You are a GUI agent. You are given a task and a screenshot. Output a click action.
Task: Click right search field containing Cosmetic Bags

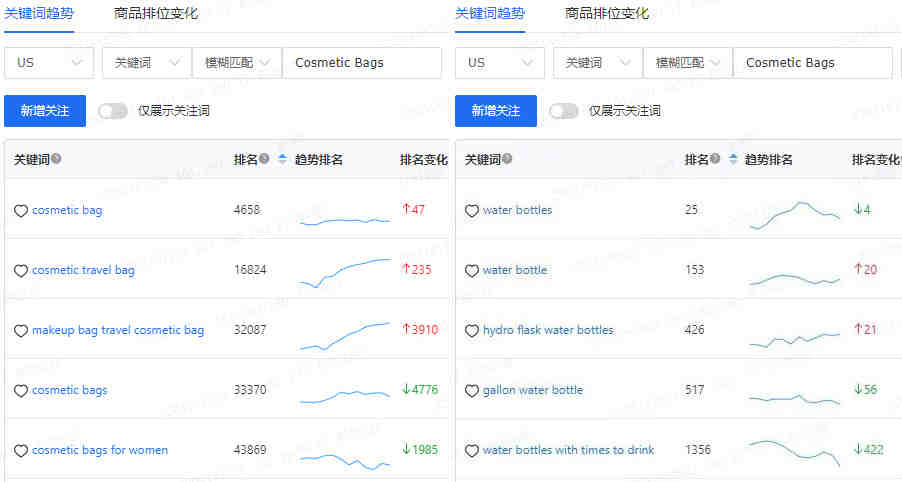[x=813, y=63]
